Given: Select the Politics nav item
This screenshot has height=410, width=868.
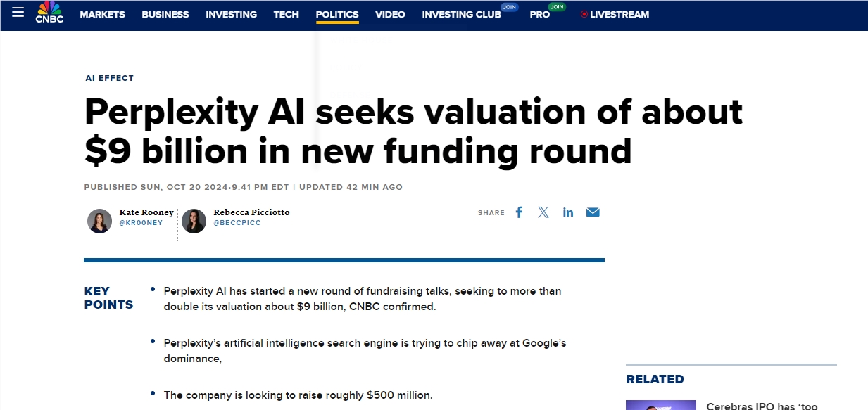Looking at the screenshot, I should [x=337, y=14].
